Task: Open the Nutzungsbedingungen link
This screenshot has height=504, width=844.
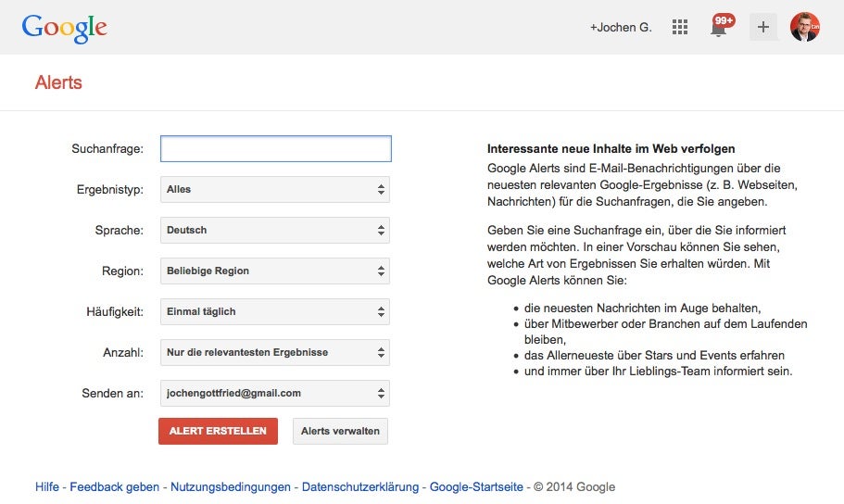Action: point(231,486)
